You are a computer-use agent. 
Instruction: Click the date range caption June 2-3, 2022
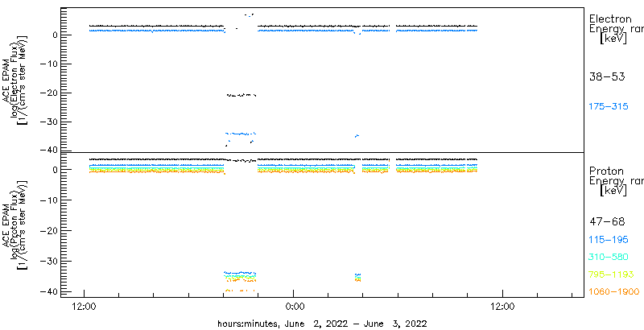[x=321, y=324]
